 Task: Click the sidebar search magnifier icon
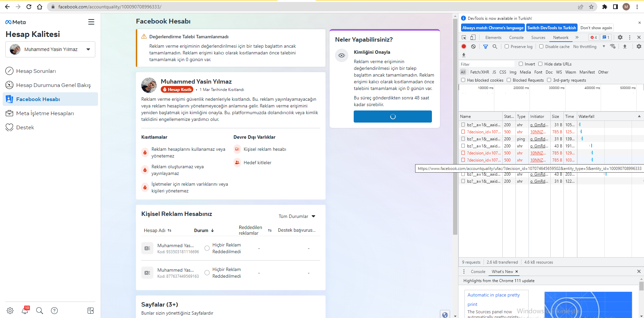tap(40, 311)
